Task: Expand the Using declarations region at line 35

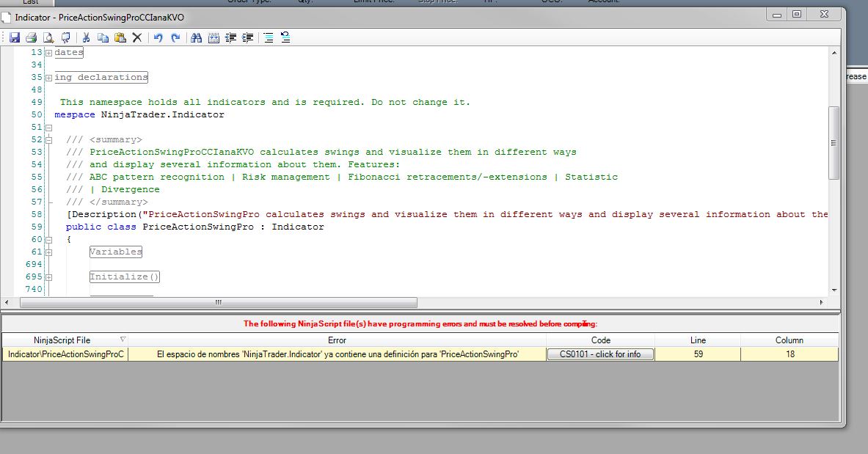Action: 48,78
